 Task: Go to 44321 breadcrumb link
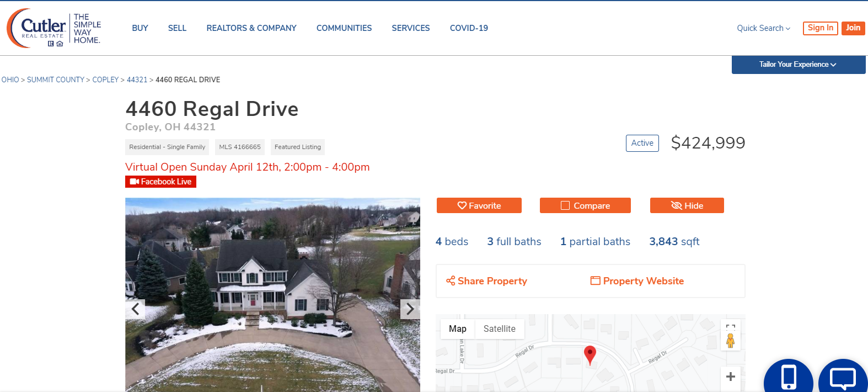point(137,80)
